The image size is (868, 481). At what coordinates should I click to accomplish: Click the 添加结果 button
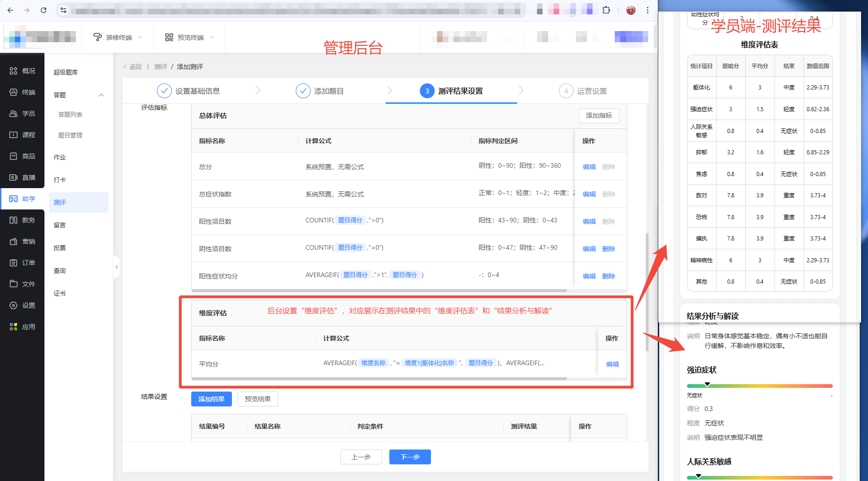[211, 399]
